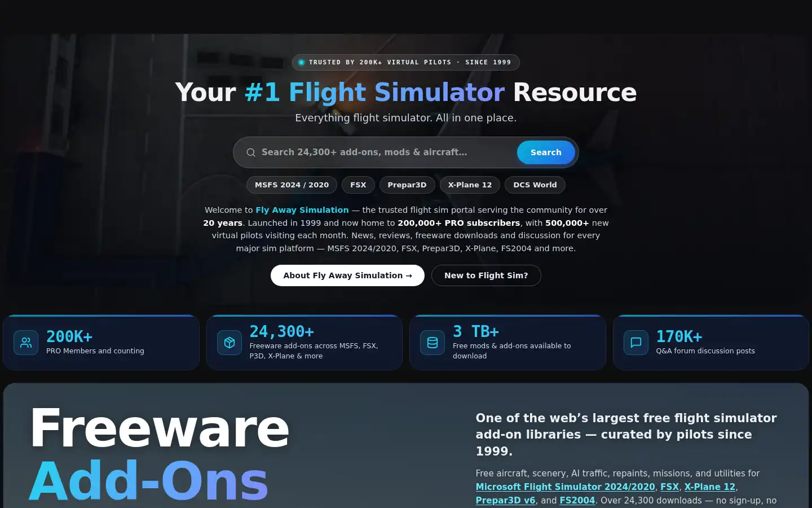This screenshot has height=508, width=812.
Task: Click 'PRO Members and counting' text
Action: (x=95, y=351)
